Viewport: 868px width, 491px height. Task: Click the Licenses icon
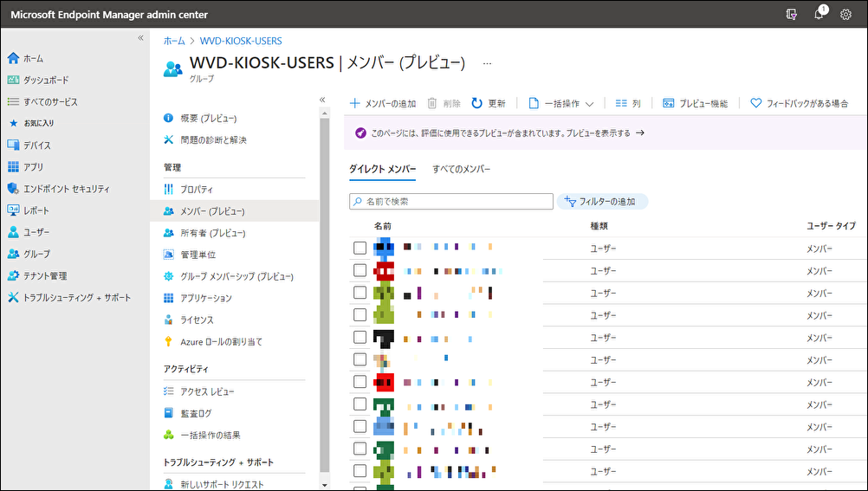pos(168,320)
